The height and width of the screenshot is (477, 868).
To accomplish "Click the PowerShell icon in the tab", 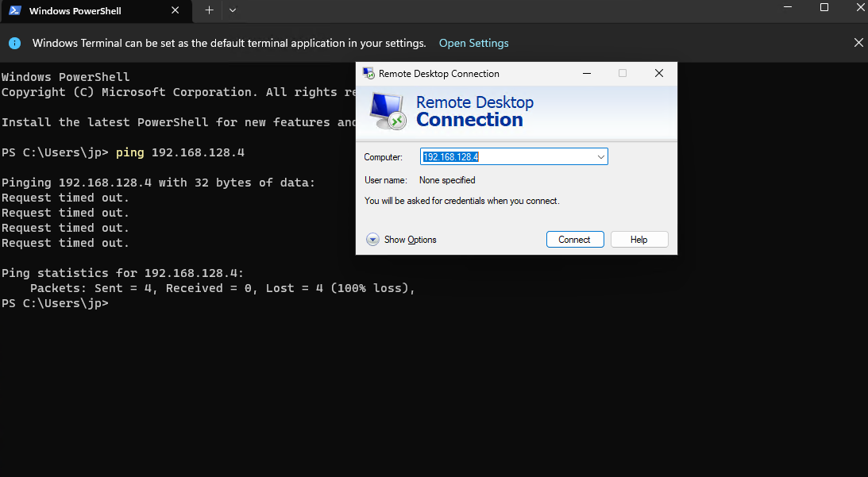I will (x=15, y=10).
